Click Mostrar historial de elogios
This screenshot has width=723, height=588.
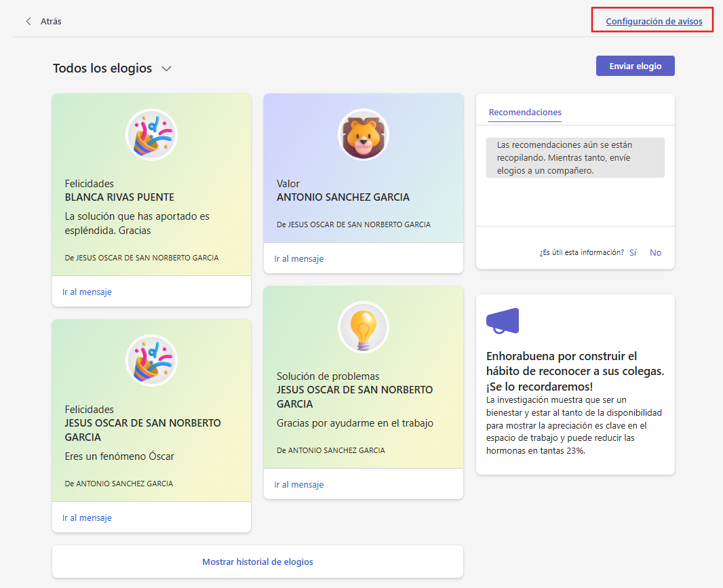pos(257,562)
